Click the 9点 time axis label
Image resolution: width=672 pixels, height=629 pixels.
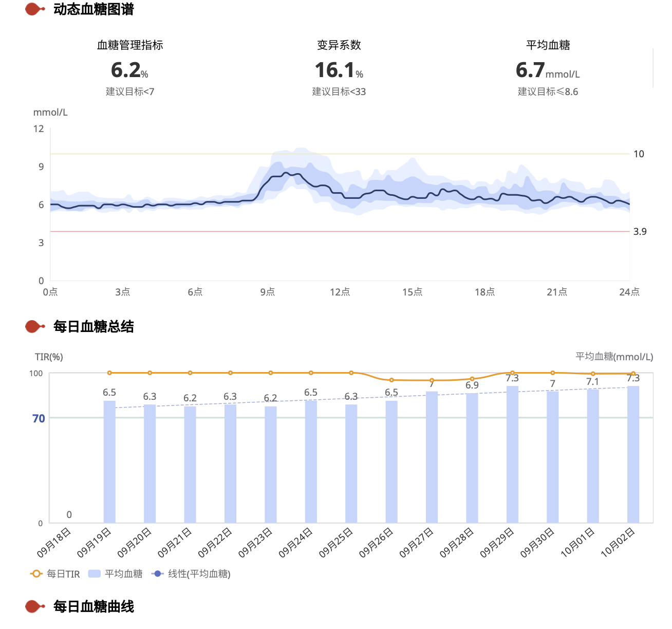[268, 292]
